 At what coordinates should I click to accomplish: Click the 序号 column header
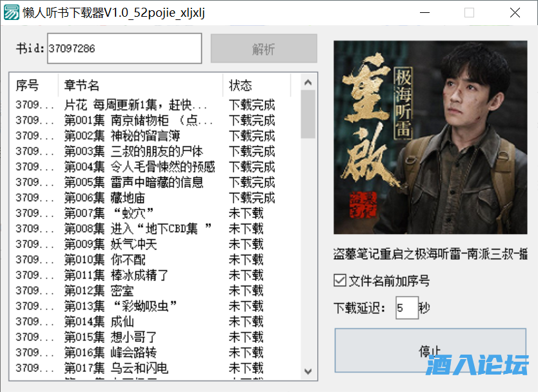point(34,85)
